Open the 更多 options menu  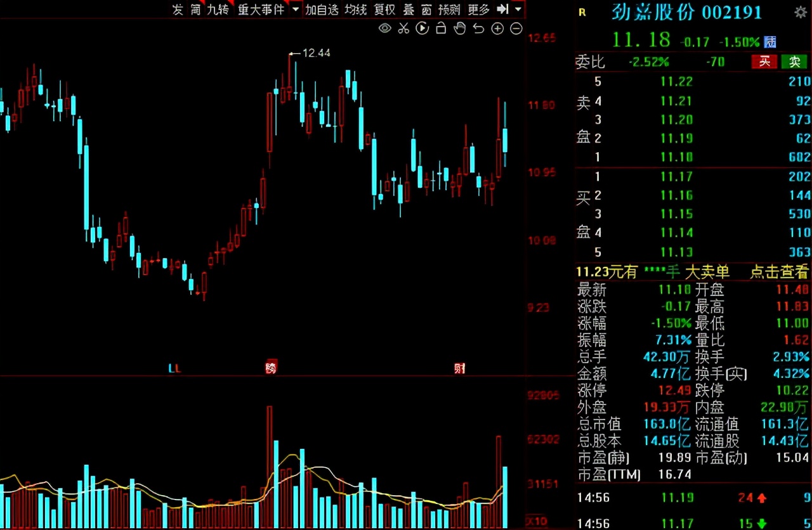point(477,10)
